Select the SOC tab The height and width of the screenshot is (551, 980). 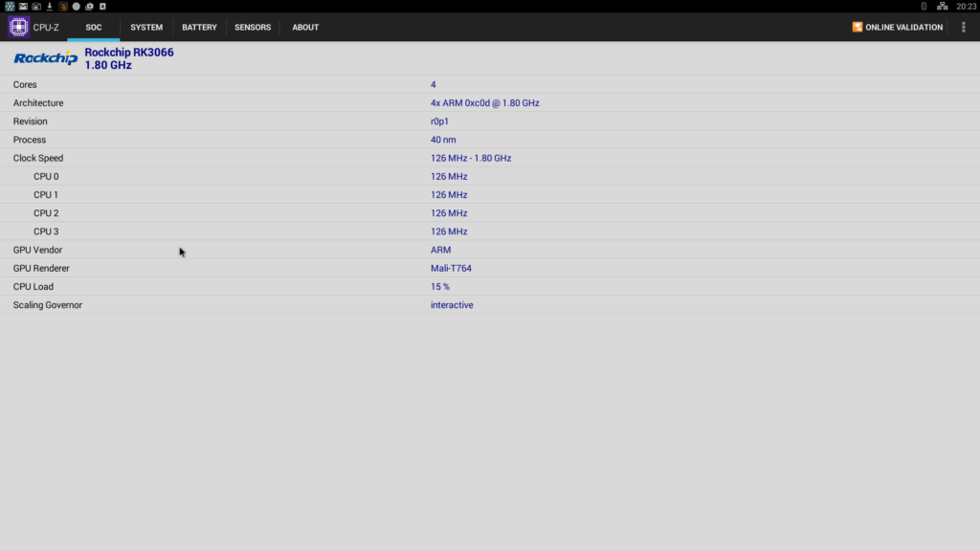(x=94, y=28)
